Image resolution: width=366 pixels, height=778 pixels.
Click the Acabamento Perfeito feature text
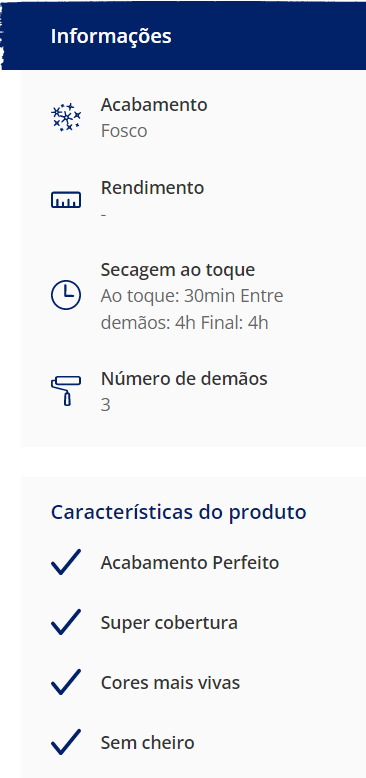click(x=190, y=563)
